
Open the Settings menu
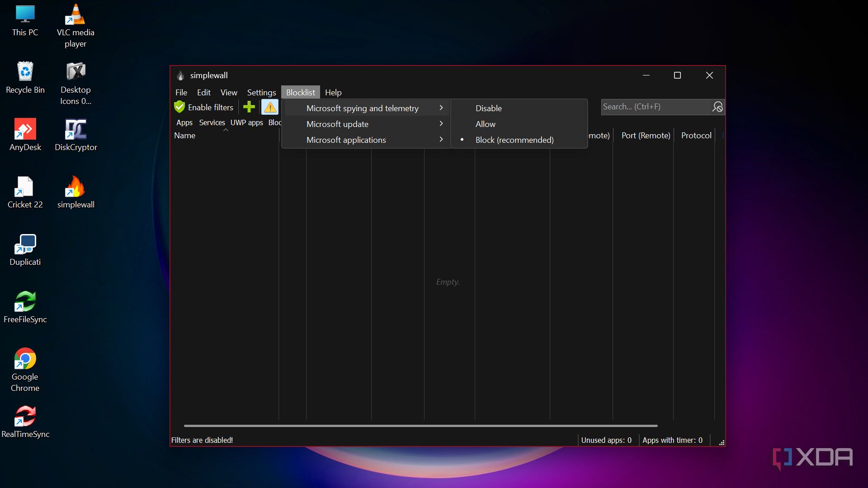point(261,93)
